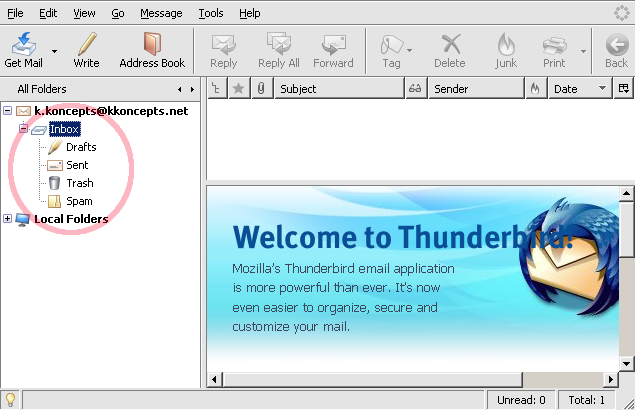Viewport: 635px width, 410px height.
Task: Open the Tools menu
Action: tap(211, 13)
